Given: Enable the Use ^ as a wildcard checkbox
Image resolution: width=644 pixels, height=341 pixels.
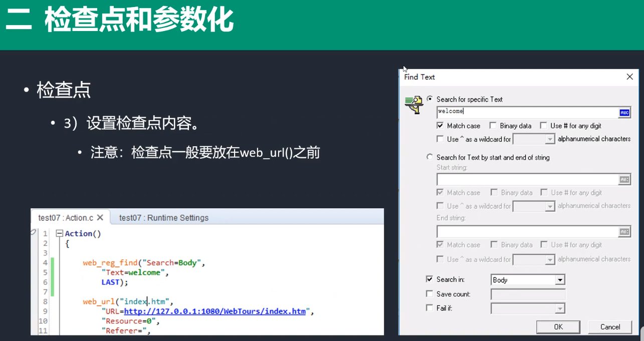Looking at the screenshot, I should (x=440, y=139).
